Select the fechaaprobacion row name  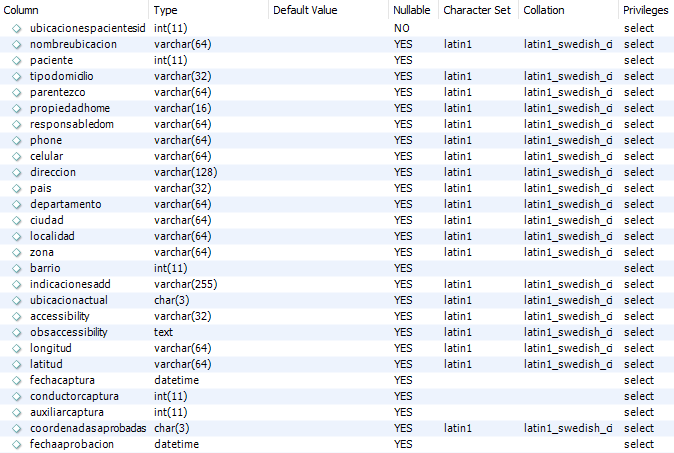coord(72,444)
